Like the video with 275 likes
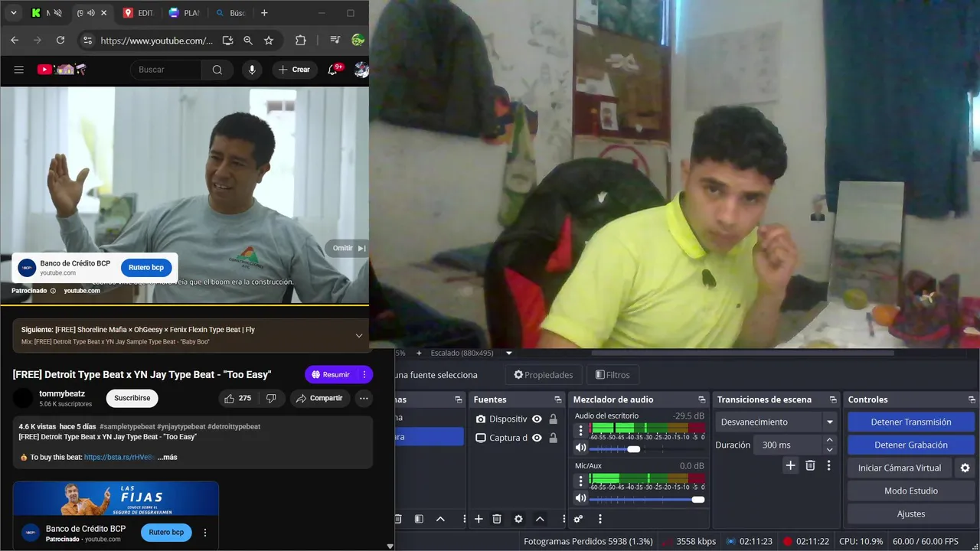The height and width of the screenshot is (551, 980). 237,398
